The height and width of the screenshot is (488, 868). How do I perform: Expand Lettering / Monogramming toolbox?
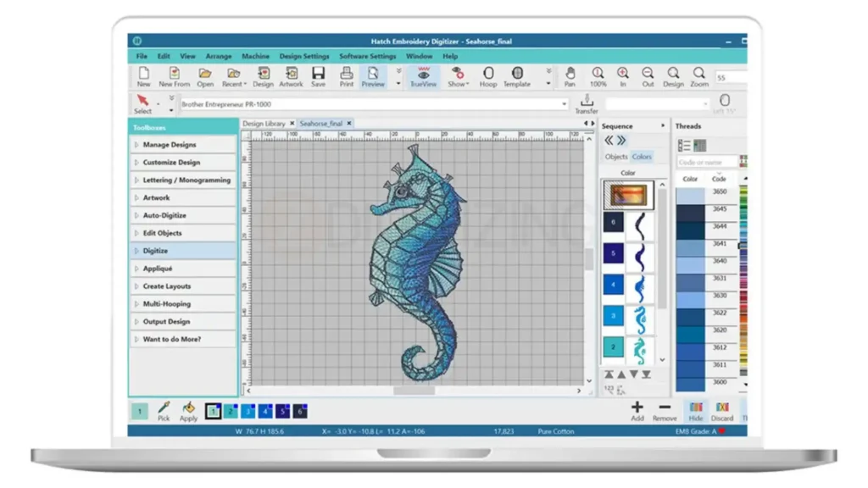point(183,180)
